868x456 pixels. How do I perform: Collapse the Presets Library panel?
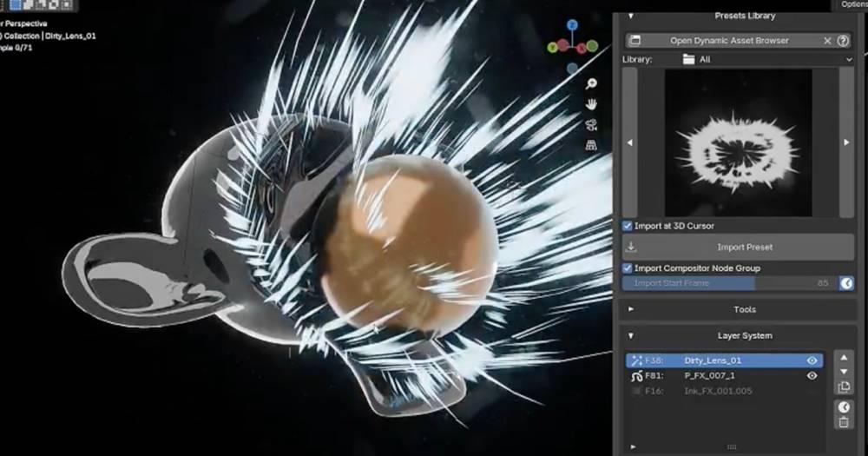pyautogui.click(x=630, y=16)
